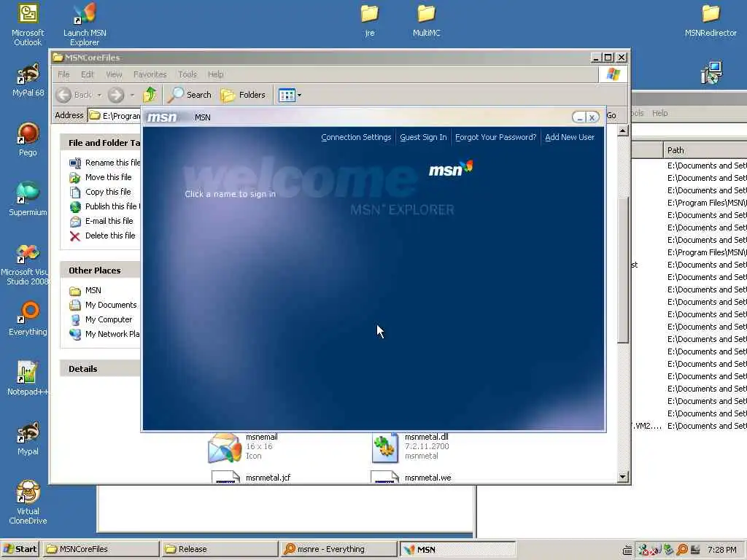Viewport: 747px width, 560px height.
Task: Open Mypal desktop shortcut
Action: coord(28,438)
